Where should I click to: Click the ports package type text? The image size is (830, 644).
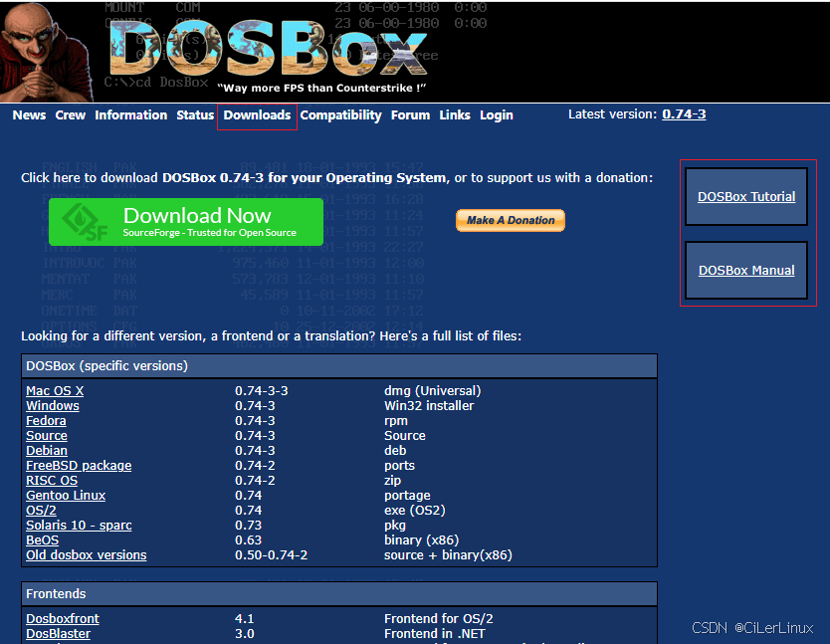point(399,466)
